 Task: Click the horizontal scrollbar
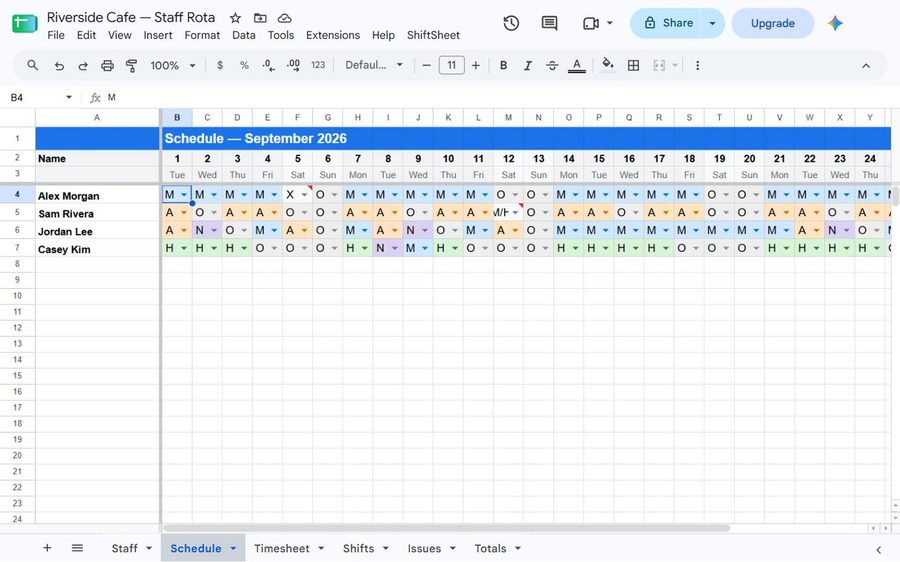447,528
